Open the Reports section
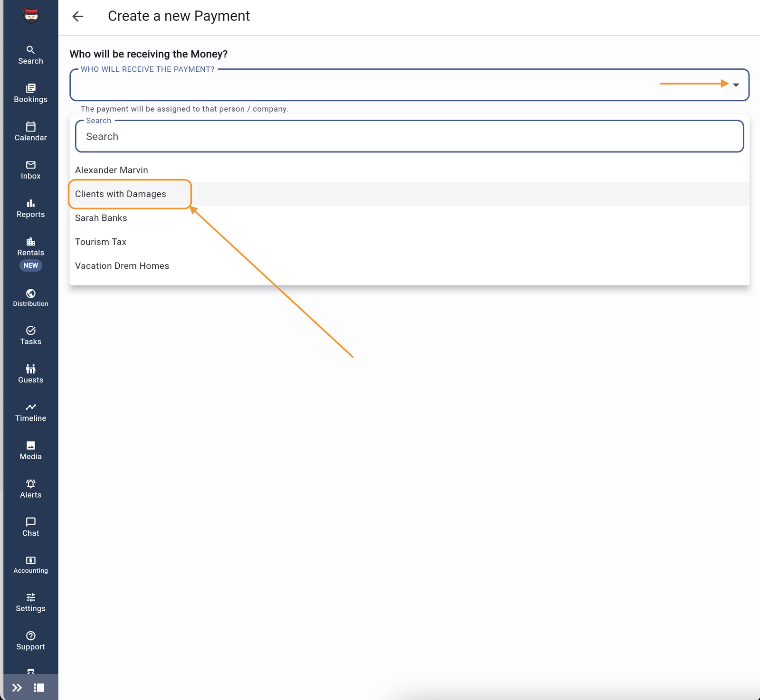760x700 pixels. pos(30,208)
